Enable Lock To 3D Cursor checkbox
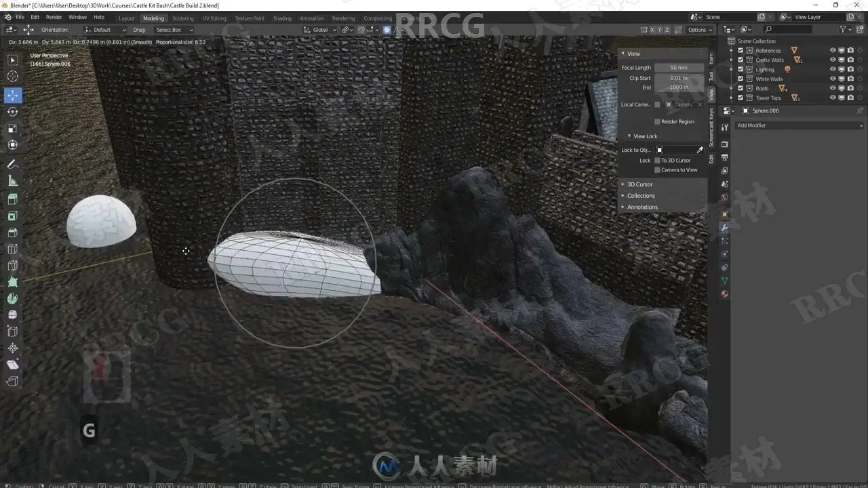Screen dimensions: 868x488 (657, 161)
